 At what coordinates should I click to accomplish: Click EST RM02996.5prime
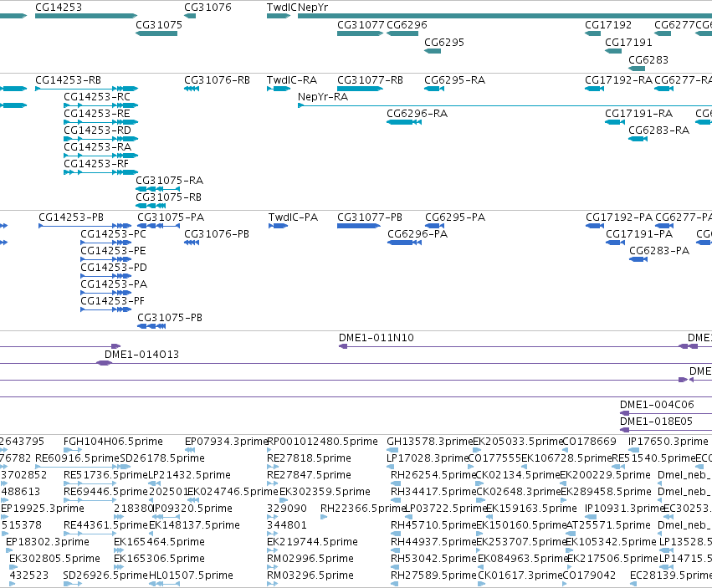[x=310, y=559]
